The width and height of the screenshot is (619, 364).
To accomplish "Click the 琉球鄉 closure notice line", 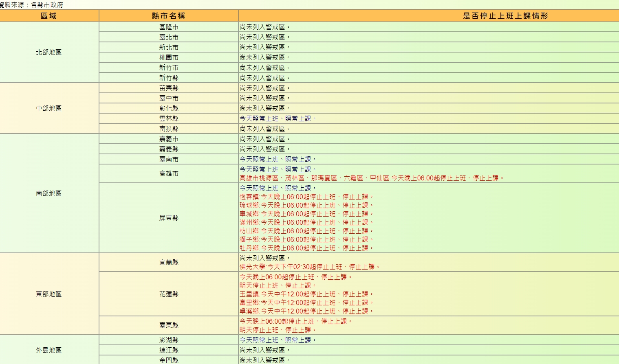I will coord(306,205).
